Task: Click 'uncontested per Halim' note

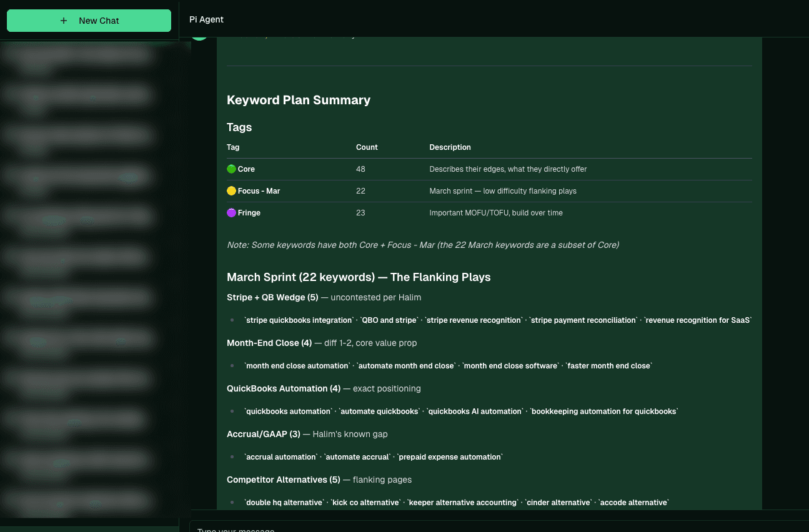Action: tap(376, 297)
